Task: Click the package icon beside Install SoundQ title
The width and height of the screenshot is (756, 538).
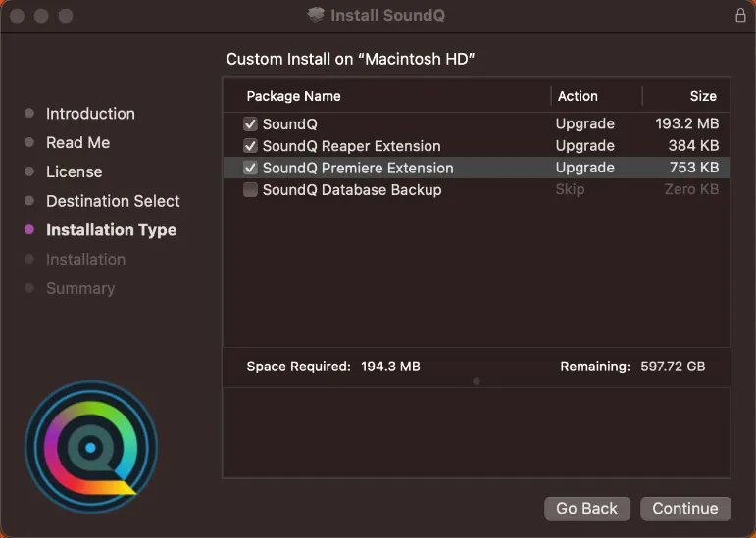Action: coord(316,15)
